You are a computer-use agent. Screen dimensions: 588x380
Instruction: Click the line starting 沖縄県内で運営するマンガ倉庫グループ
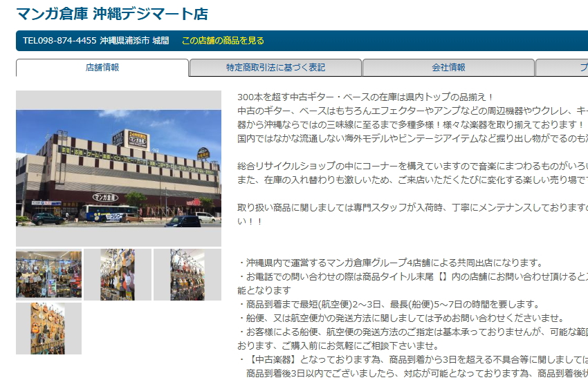pyautogui.click(x=391, y=263)
